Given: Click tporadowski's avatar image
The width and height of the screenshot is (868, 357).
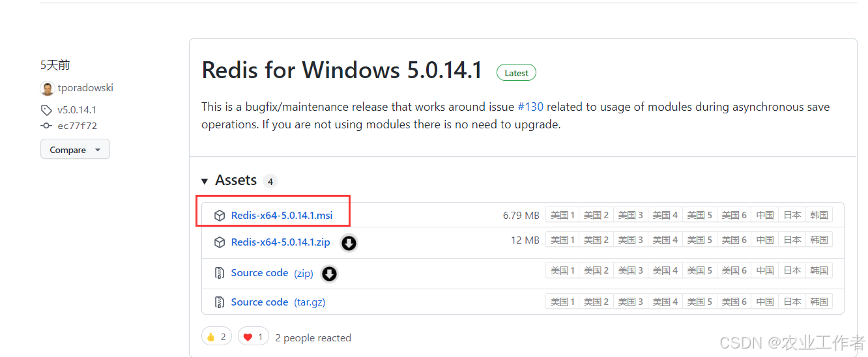Looking at the screenshot, I should (47, 88).
